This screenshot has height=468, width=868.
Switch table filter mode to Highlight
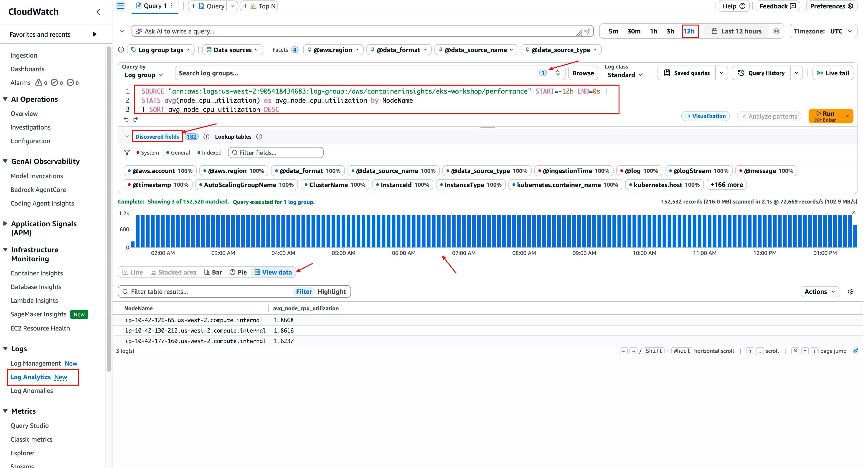pos(332,291)
